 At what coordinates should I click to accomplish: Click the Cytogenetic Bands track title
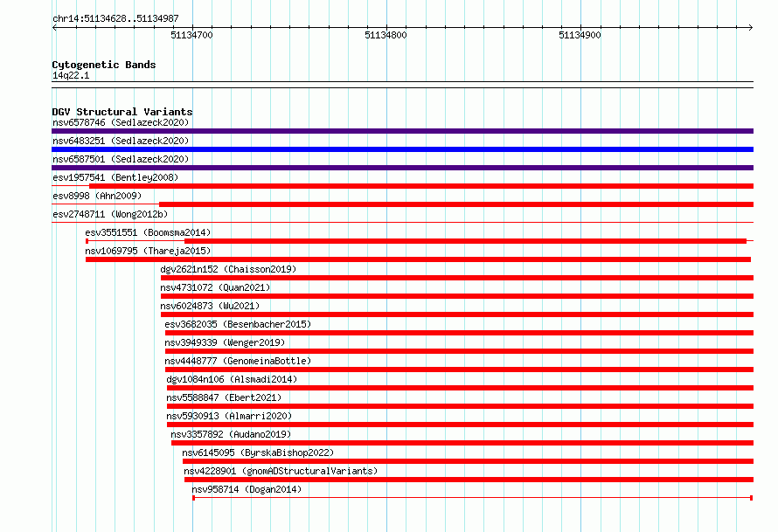104,65
